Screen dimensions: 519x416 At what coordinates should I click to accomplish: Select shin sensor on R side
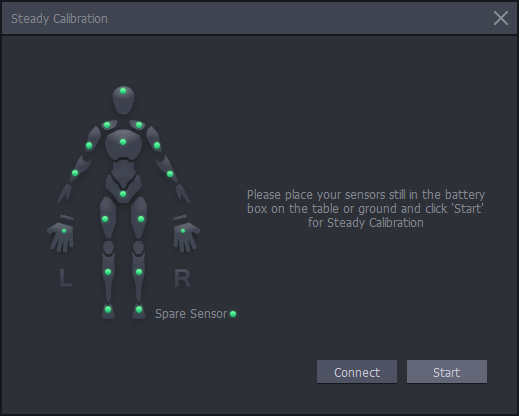tap(139, 272)
